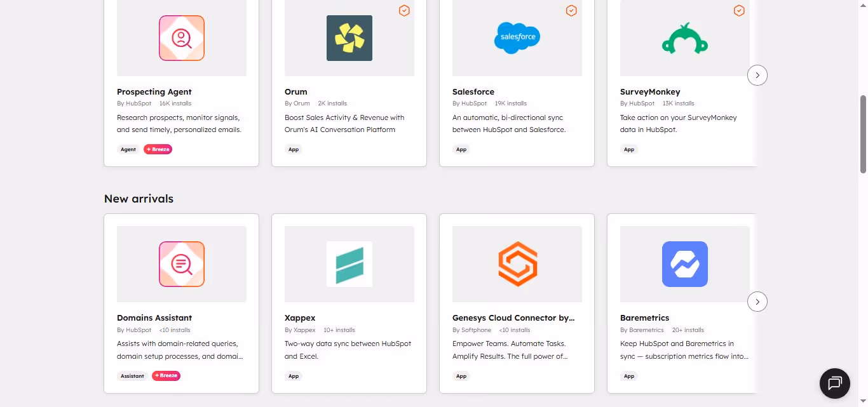Click the Baremetrics blue logo

coord(685,264)
